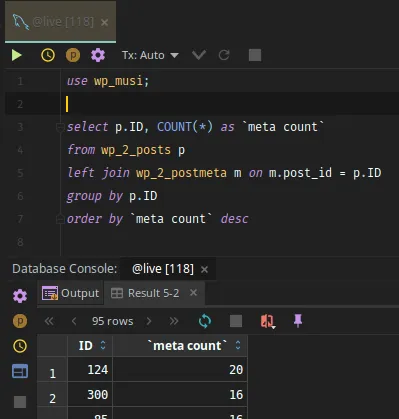Image resolution: width=399 pixels, height=419 pixels.
Task: Stop execution with gray square in editor toolbar
Action: click(x=255, y=55)
